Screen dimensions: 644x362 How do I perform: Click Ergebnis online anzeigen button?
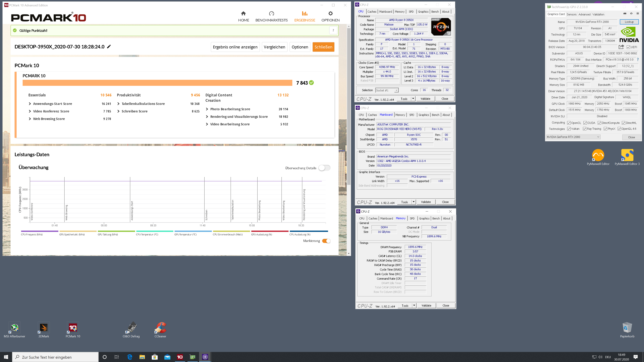click(235, 47)
